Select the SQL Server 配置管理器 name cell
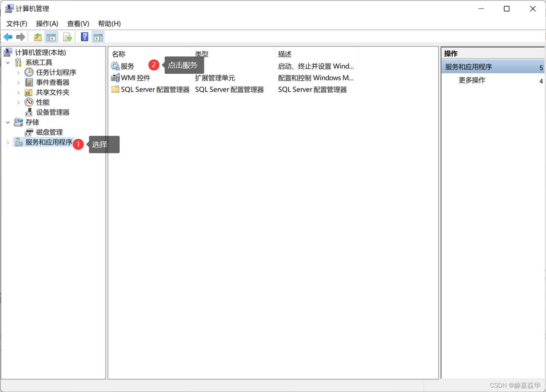This screenshot has height=392, width=546. coord(155,89)
